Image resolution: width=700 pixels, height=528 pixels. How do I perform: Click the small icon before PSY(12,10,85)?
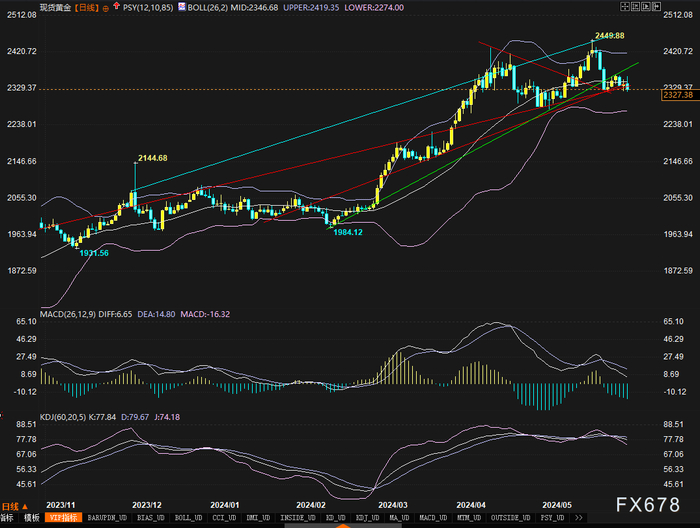[114, 7]
